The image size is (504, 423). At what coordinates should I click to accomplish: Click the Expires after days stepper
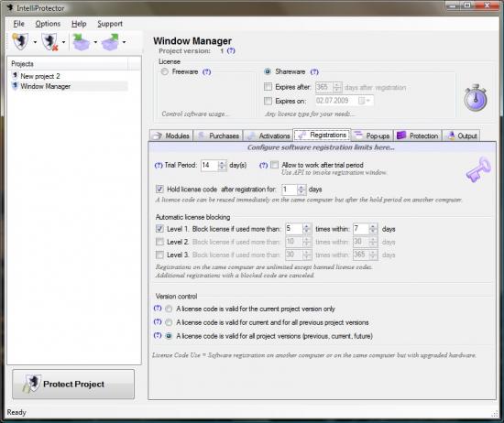(337, 87)
